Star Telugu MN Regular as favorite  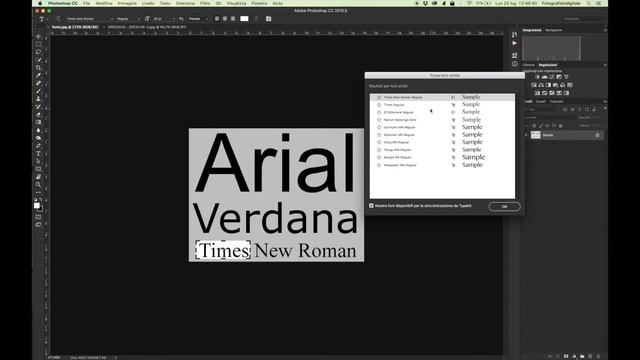(x=379, y=150)
